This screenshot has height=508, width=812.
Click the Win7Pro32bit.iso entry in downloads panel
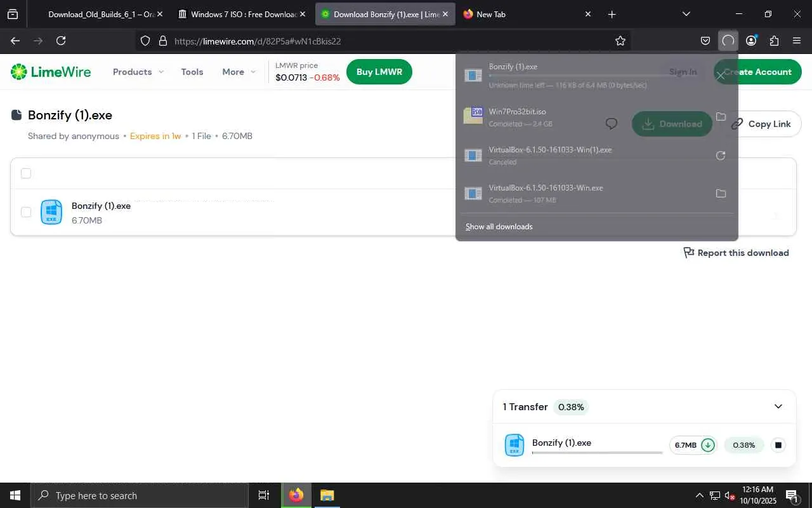596,117
